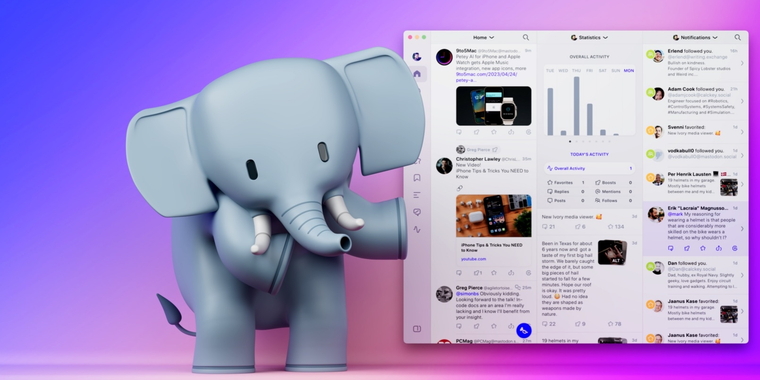Viewport: 760px width, 380px height.
Task: Click the Favorites stat row
Action: 566,183
